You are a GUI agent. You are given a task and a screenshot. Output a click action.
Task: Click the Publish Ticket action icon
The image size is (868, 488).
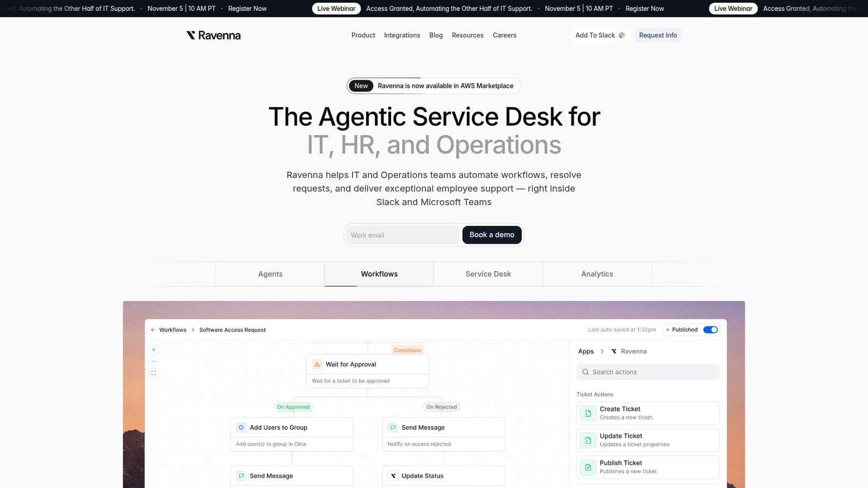click(588, 467)
